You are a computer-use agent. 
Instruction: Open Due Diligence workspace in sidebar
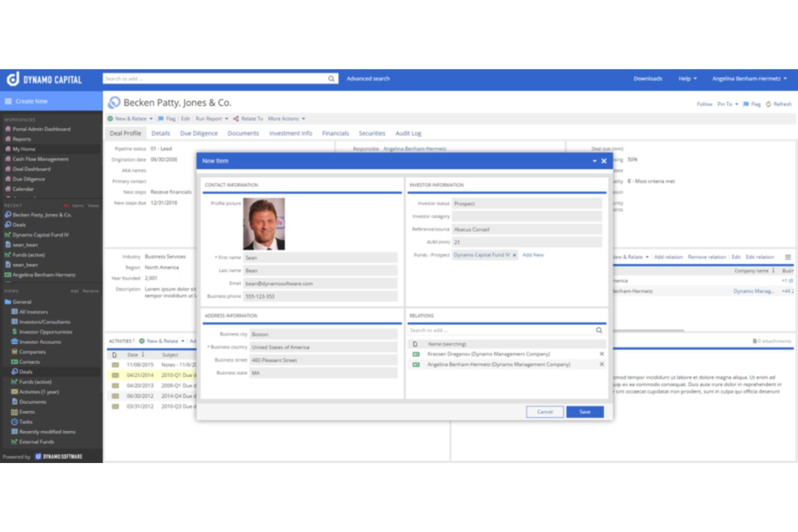[x=29, y=179]
